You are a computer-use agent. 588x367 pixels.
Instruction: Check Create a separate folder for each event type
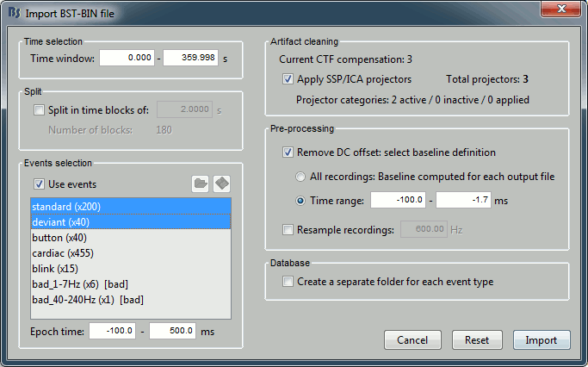pos(288,282)
